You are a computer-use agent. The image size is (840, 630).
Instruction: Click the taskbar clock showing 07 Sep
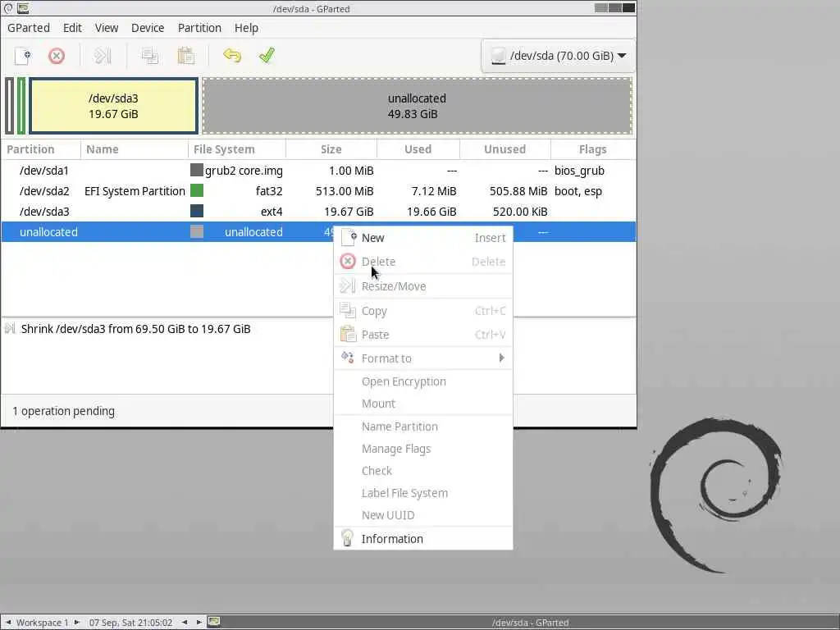130,623
